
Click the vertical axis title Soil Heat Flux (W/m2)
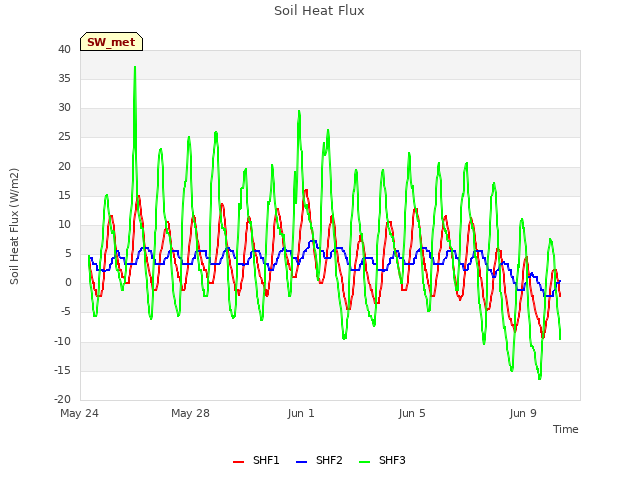click(x=14, y=226)
